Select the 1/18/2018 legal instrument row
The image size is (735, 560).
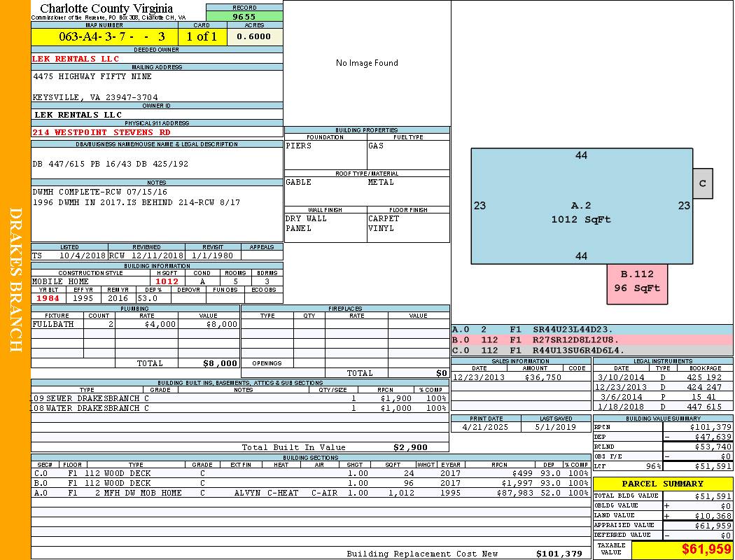pyautogui.click(x=661, y=407)
